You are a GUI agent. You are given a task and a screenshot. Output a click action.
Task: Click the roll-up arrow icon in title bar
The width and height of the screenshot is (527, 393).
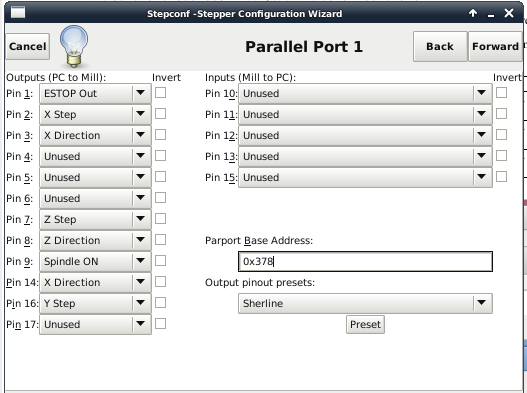tap(473, 13)
